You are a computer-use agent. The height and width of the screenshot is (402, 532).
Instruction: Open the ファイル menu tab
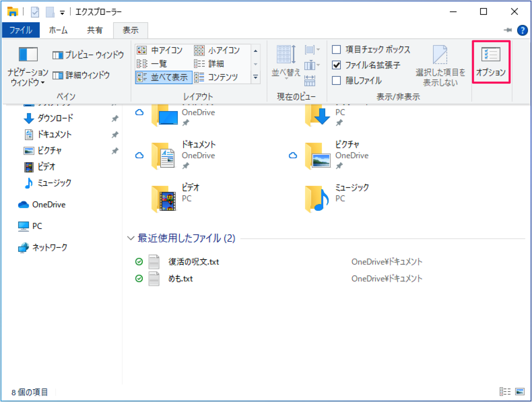pyautogui.click(x=21, y=30)
